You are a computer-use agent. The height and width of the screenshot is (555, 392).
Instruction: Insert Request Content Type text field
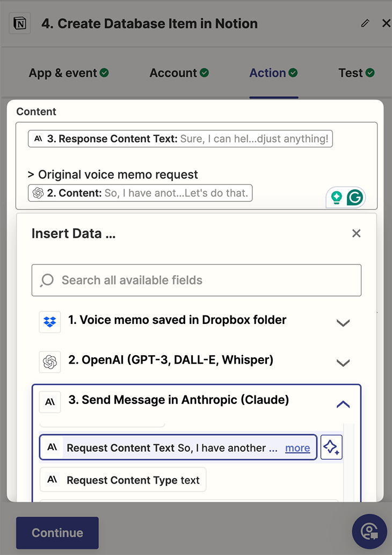pos(123,480)
